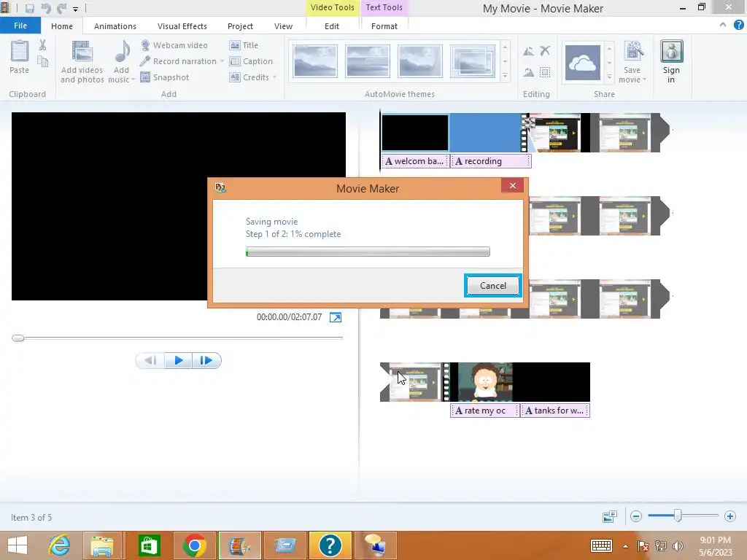Switch to the Home tab

tap(62, 26)
